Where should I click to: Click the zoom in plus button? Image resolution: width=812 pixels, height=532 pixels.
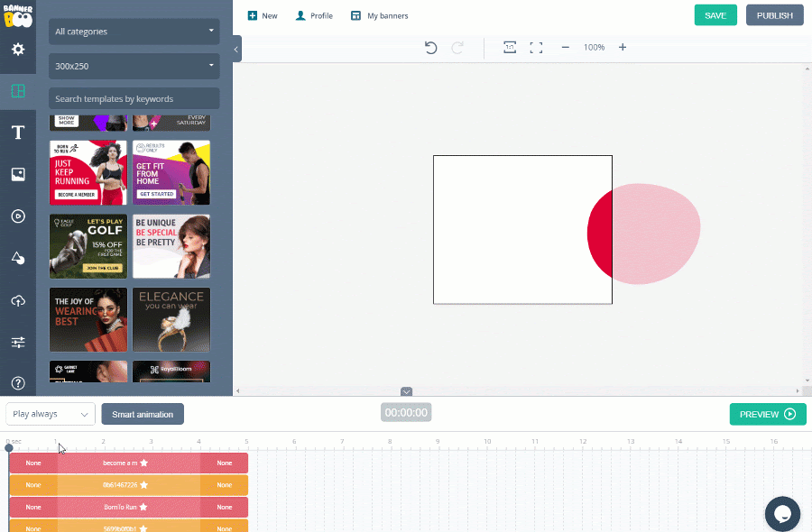coord(623,48)
